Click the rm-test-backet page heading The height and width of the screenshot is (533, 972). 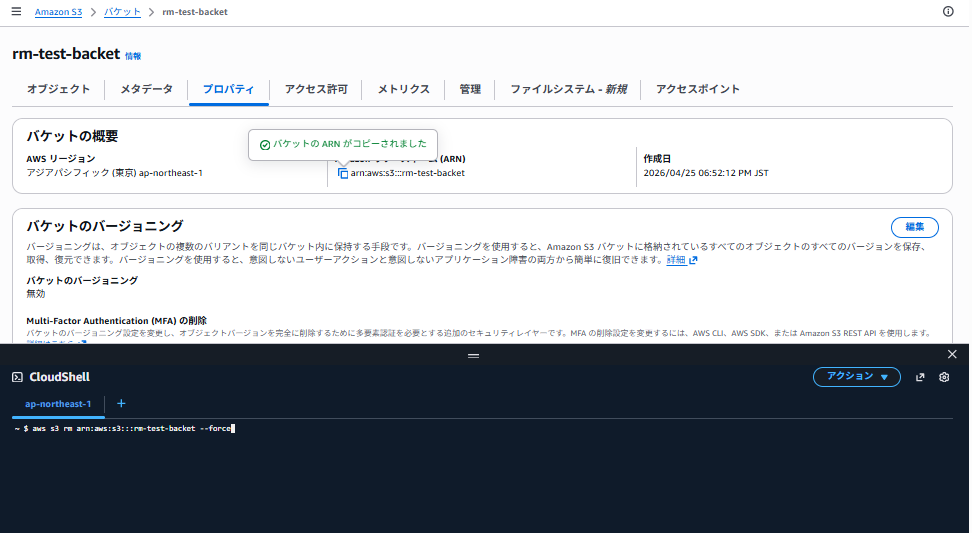tap(66, 54)
